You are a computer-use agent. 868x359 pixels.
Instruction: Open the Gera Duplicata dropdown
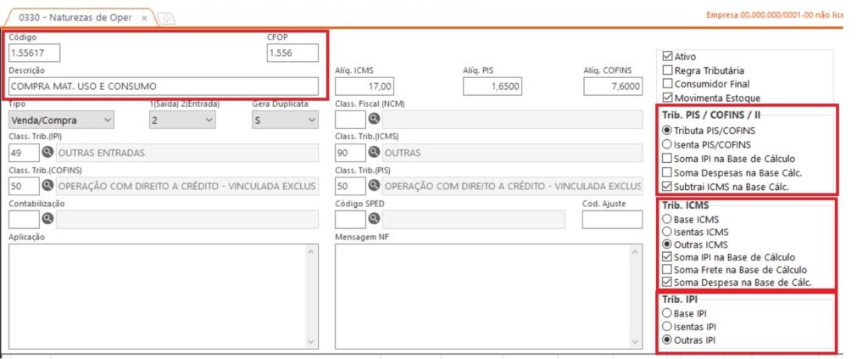tap(285, 120)
